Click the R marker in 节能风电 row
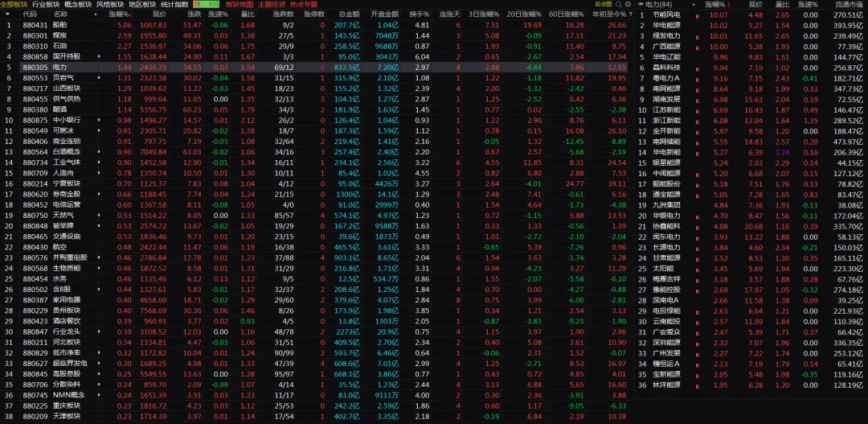 [698, 15]
